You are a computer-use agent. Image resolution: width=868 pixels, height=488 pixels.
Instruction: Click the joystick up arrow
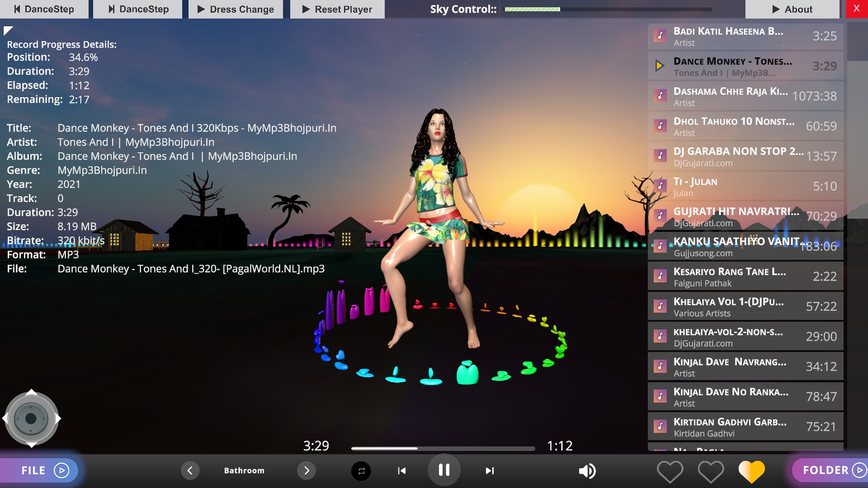[x=31, y=392]
